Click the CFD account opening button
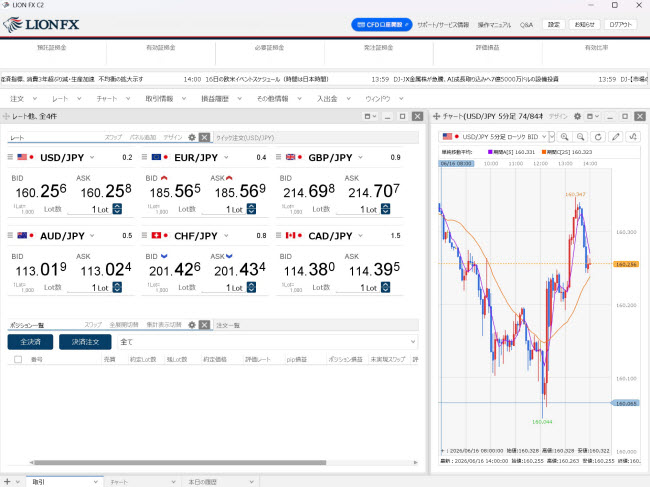Image resolution: width=650 pixels, height=487 pixels. (x=382, y=25)
